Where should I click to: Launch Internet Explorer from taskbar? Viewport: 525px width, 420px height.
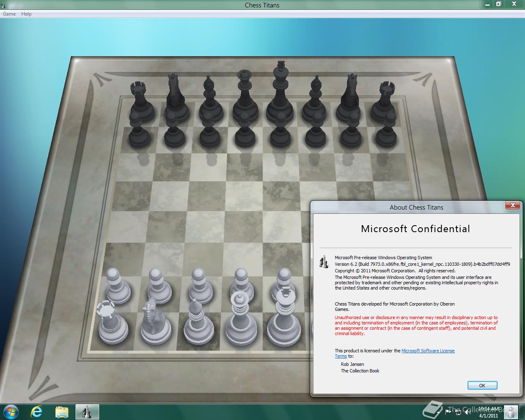(x=37, y=411)
